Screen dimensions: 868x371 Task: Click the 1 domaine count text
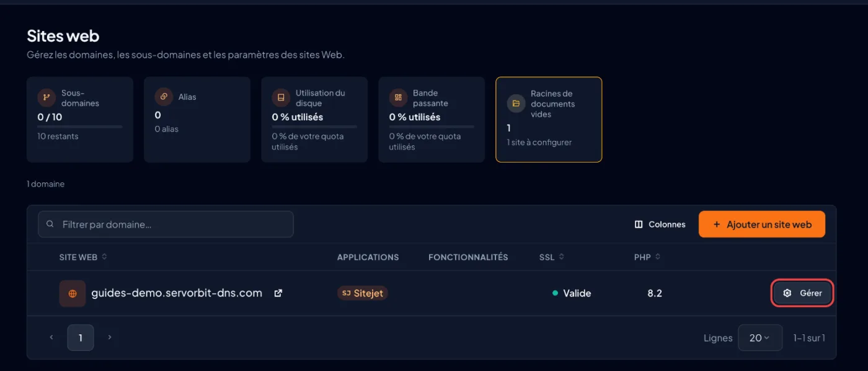point(45,184)
